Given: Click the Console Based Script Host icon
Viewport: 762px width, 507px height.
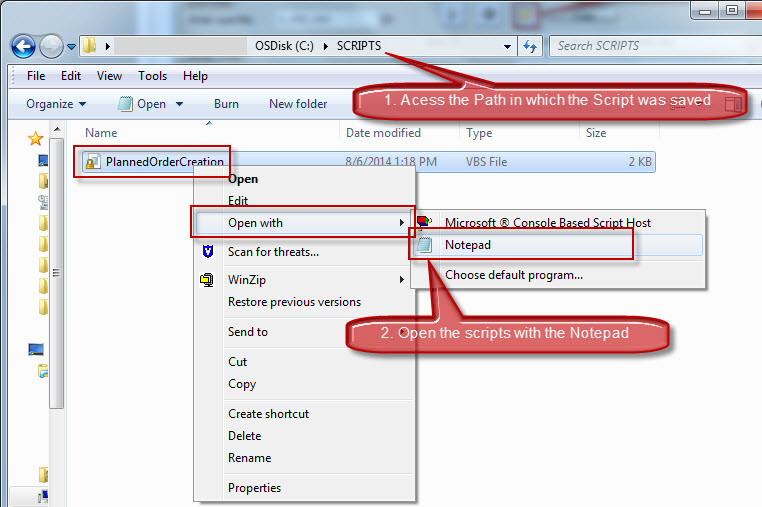Looking at the screenshot, I should pos(424,222).
